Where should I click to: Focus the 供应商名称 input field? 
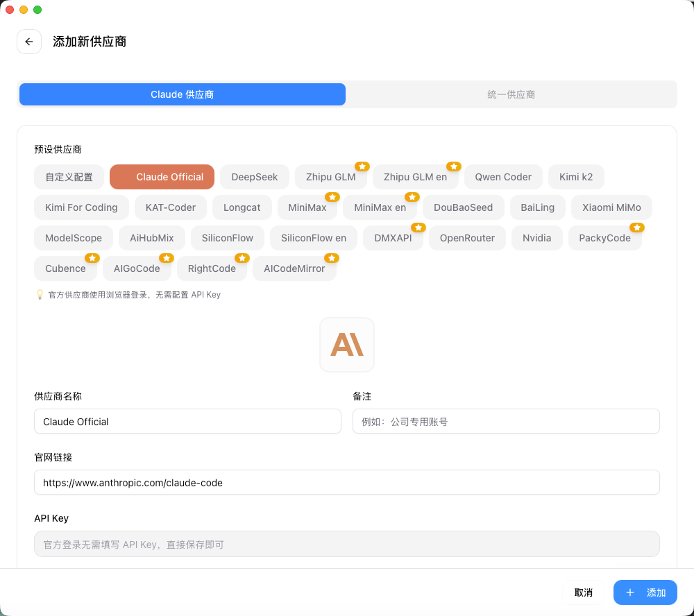click(x=187, y=421)
